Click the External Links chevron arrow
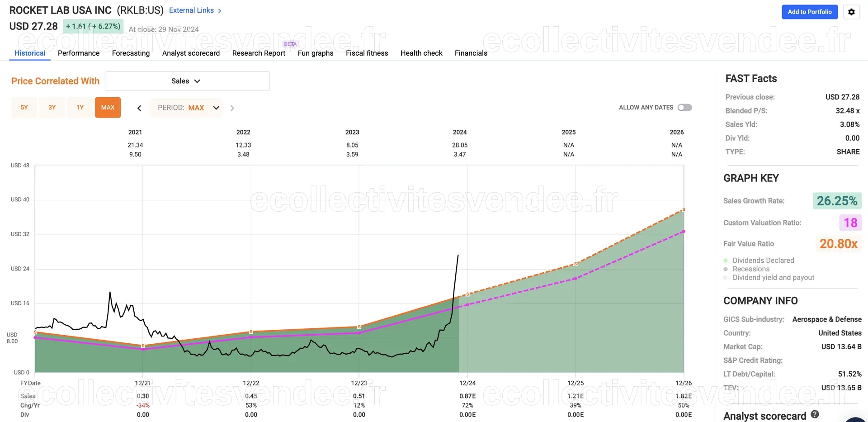Image resolution: width=868 pixels, height=422 pixels. click(x=220, y=10)
